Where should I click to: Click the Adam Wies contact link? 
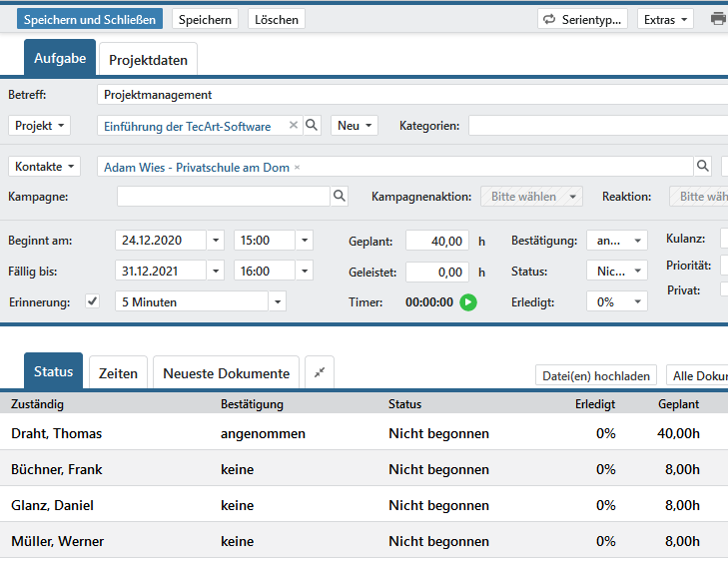(197, 168)
